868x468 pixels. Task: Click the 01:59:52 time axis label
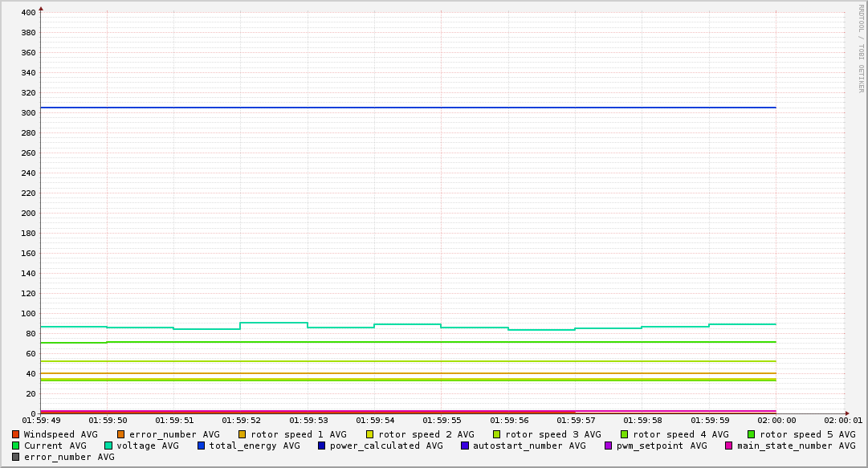[242, 420]
